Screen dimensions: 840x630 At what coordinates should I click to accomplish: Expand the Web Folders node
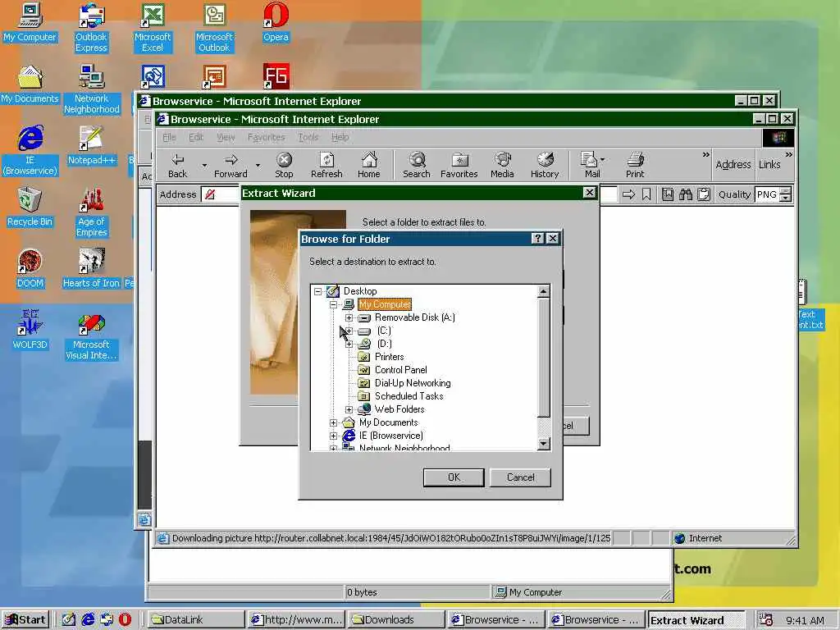coord(349,409)
